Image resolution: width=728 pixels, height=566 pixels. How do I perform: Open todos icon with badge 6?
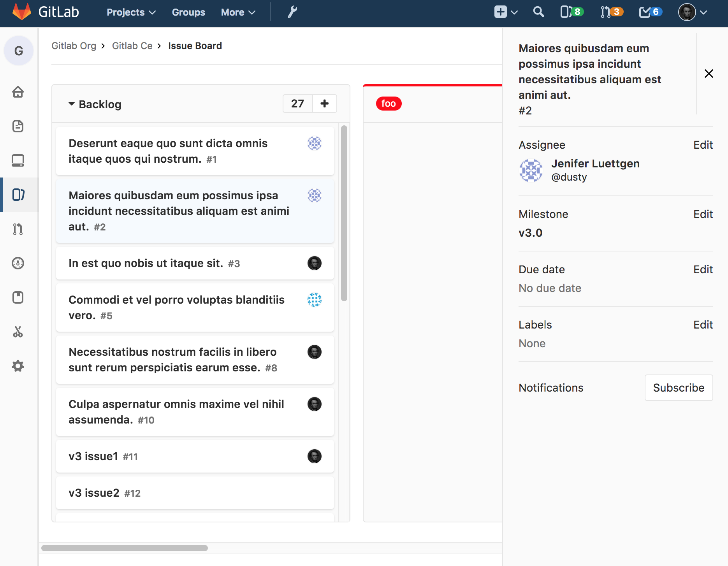(650, 12)
